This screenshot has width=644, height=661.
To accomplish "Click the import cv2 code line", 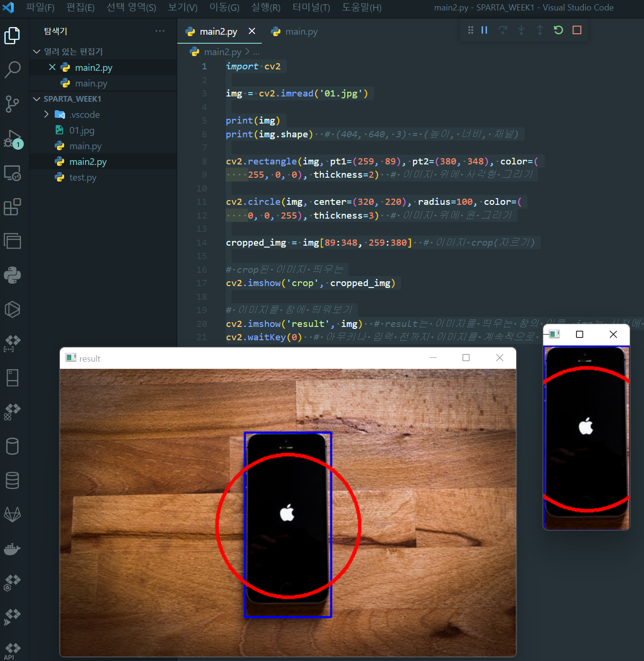I will pos(253,67).
